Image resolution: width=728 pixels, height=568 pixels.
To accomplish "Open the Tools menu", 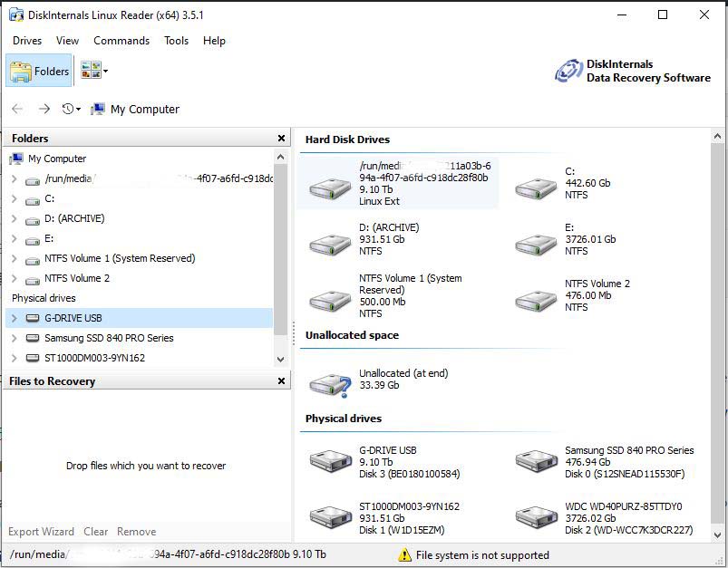I will point(176,40).
